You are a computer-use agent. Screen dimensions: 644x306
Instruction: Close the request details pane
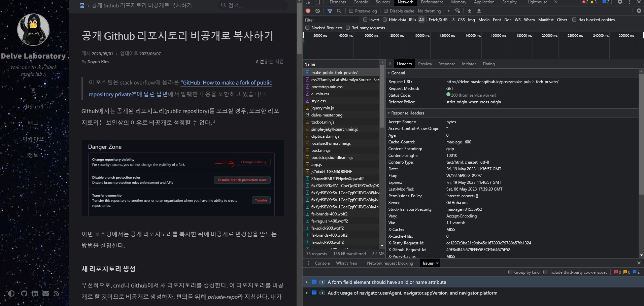pyautogui.click(x=390, y=64)
